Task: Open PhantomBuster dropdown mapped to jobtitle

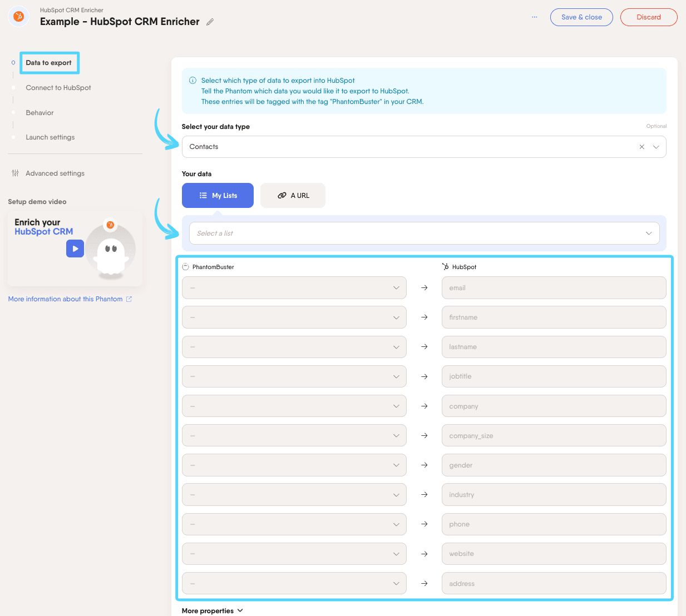Action: tap(294, 376)
